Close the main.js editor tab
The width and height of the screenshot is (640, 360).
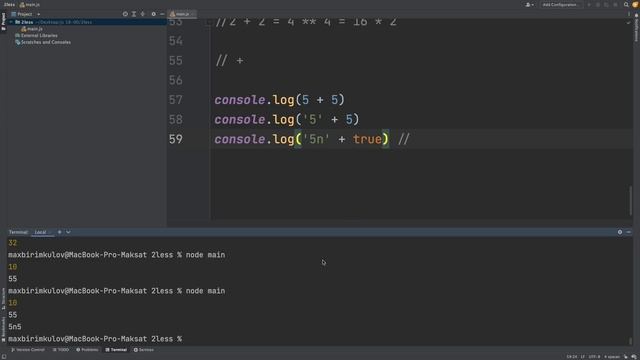pyautogui.click(x=193, y=14)
